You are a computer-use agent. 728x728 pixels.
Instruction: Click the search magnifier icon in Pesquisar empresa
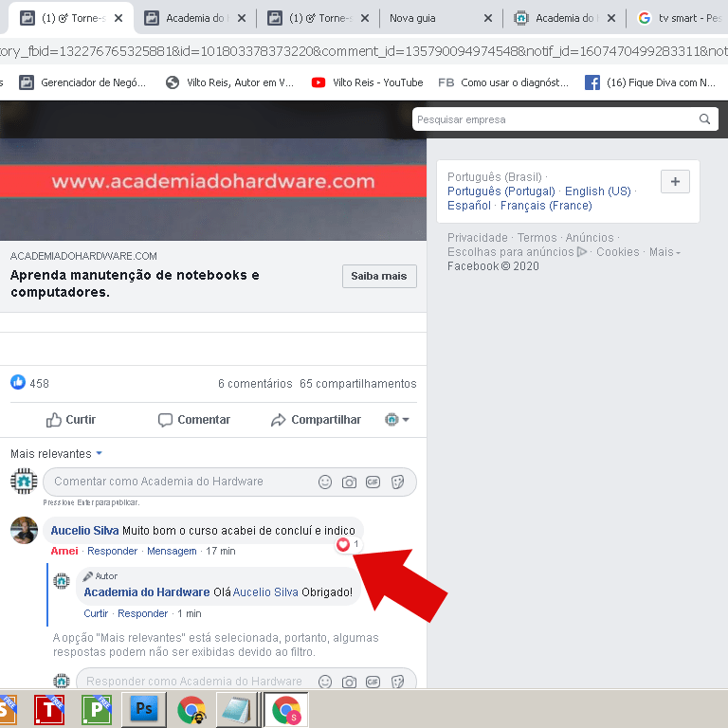click(x=704, y=119)
